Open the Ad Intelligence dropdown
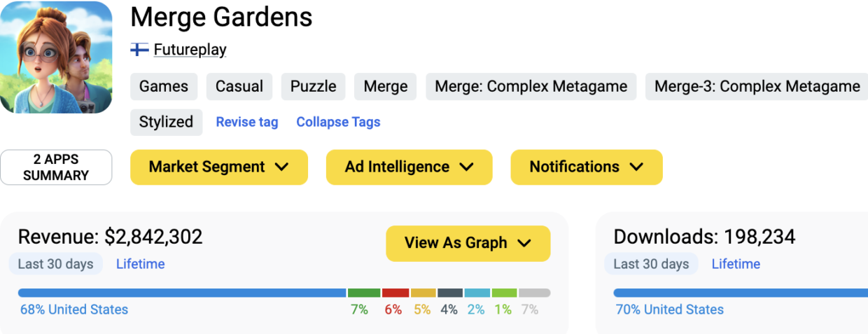This screenshot has width=868, height=334. 409,167
